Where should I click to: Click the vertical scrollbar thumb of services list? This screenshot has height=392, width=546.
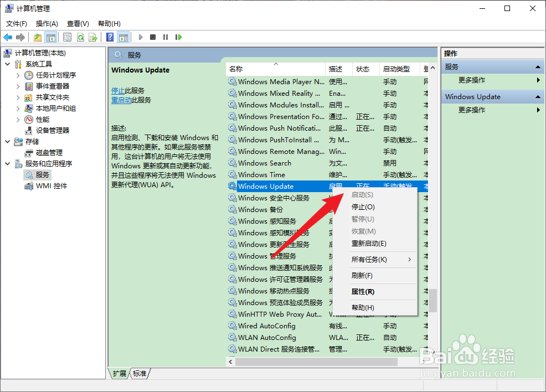[433, 301]
